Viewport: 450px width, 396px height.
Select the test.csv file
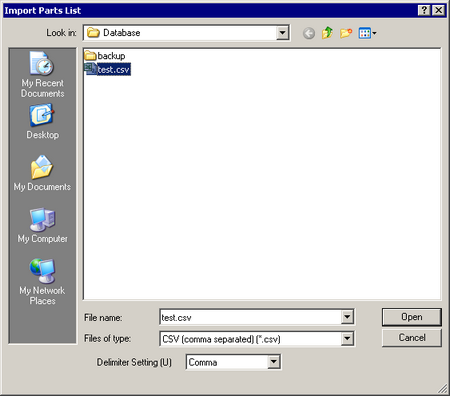coord(107,69)
